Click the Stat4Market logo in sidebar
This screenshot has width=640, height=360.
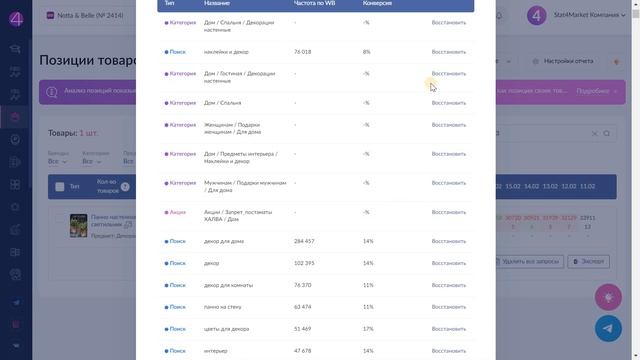click(x=16, y=19)
